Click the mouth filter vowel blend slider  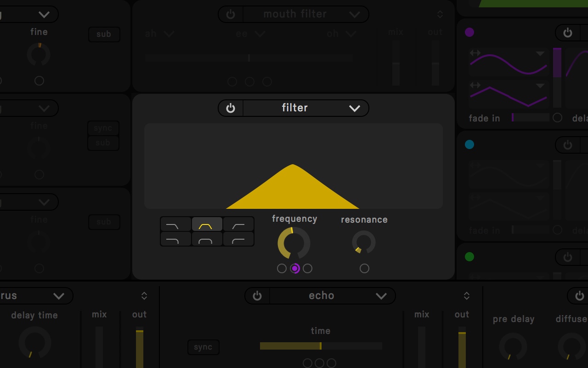click(249, 58)
